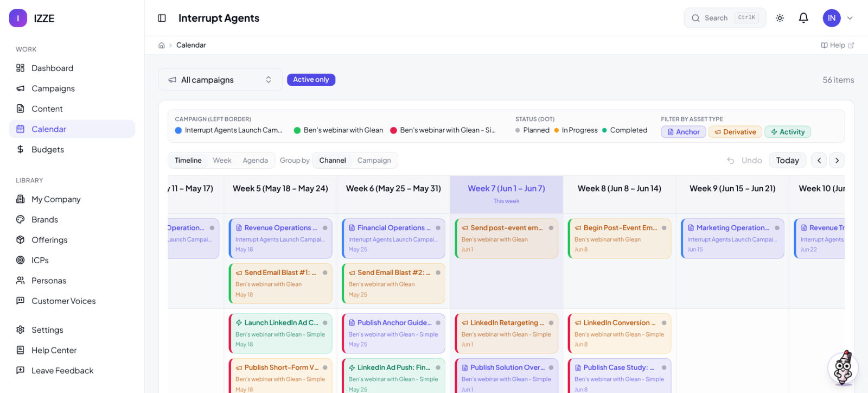Click the Planned status dot
Image resolution: width=868 pixels, height=393 pixels.
tap(518, 130)
